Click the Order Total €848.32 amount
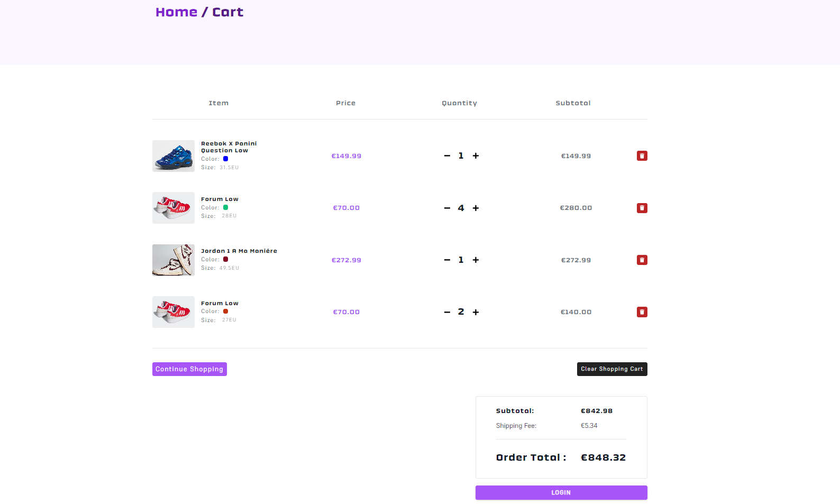 point(603,457)
